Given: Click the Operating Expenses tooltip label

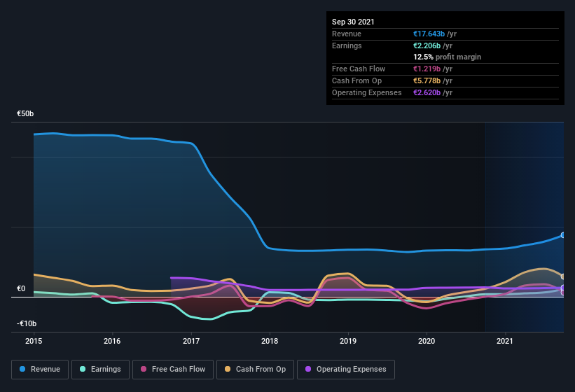Looking at the screenshot, I should 367,92.
